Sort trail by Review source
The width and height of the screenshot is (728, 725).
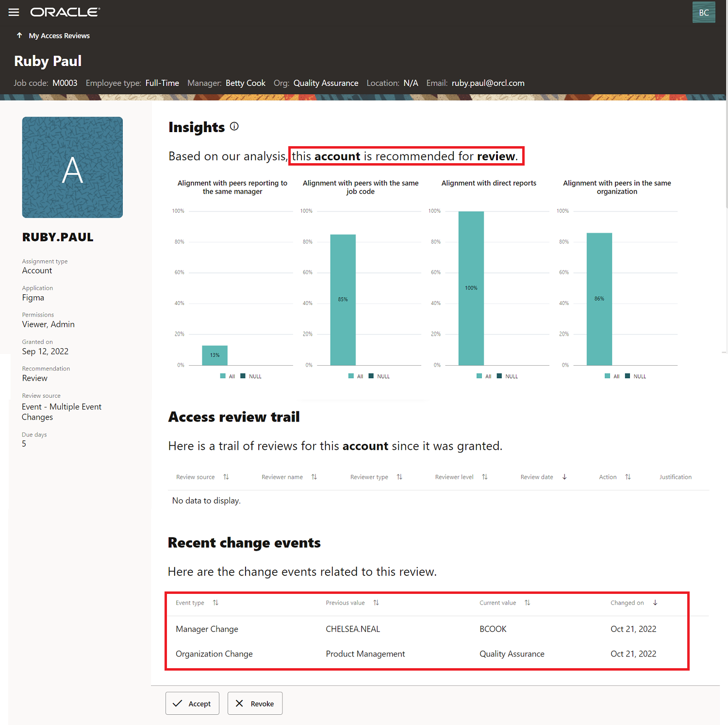point(226,477)
